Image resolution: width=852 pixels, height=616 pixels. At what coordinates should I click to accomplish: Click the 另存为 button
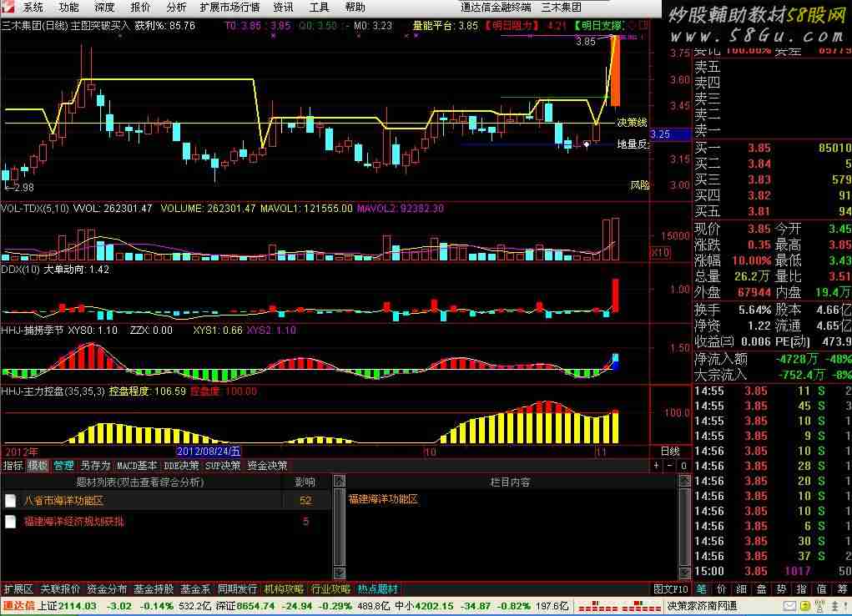coord(95,466)
